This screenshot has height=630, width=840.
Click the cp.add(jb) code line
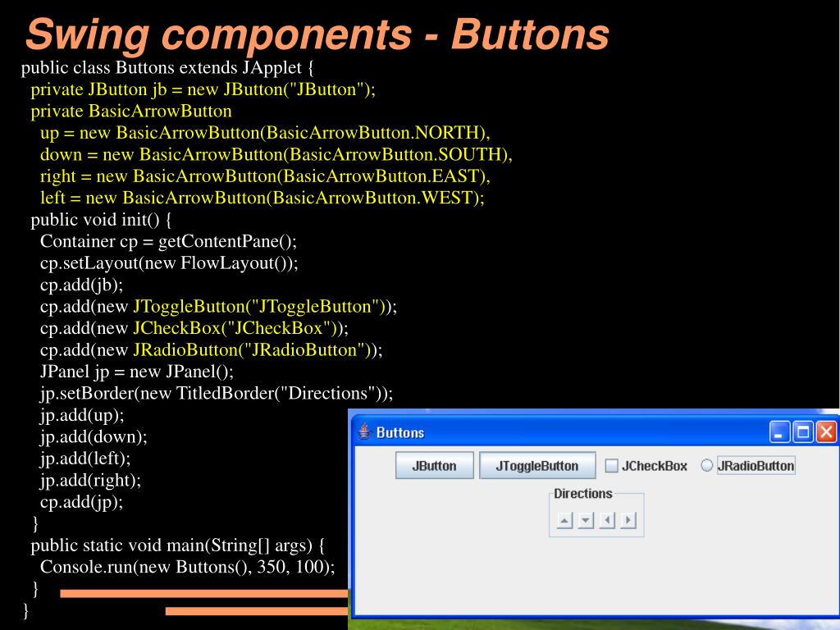click(x=81, y=285)
